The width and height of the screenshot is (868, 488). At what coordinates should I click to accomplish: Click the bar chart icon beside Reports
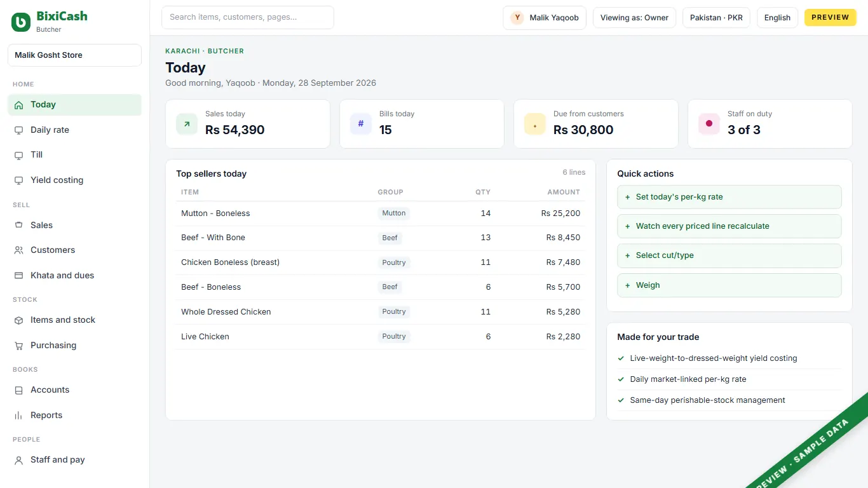18,416
